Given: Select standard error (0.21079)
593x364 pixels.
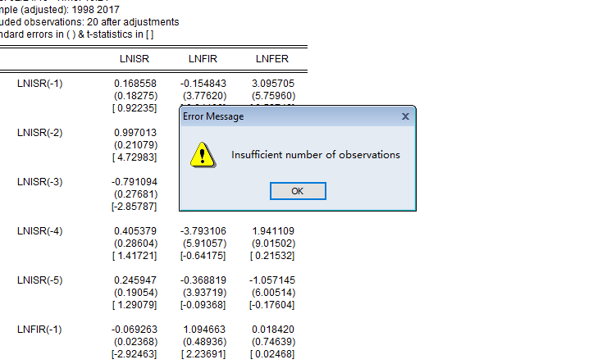Looking at the screenshot, I should [x=135, y=145].
